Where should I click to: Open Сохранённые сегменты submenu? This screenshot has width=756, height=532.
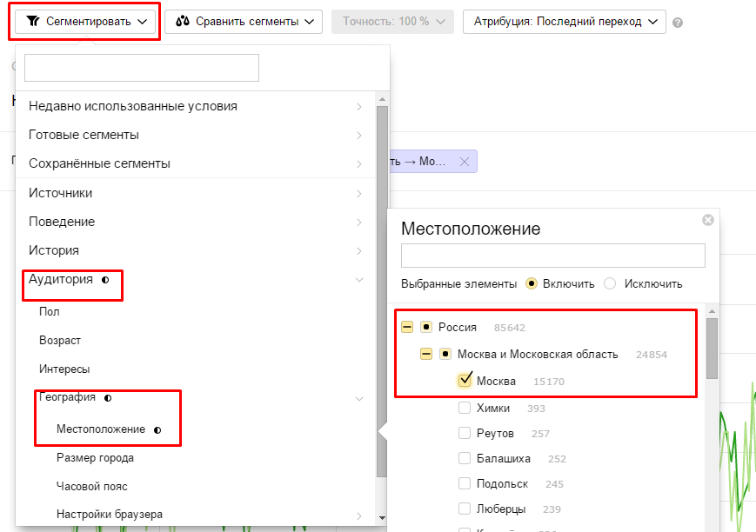pyautogui.click(x=195, y=163)
